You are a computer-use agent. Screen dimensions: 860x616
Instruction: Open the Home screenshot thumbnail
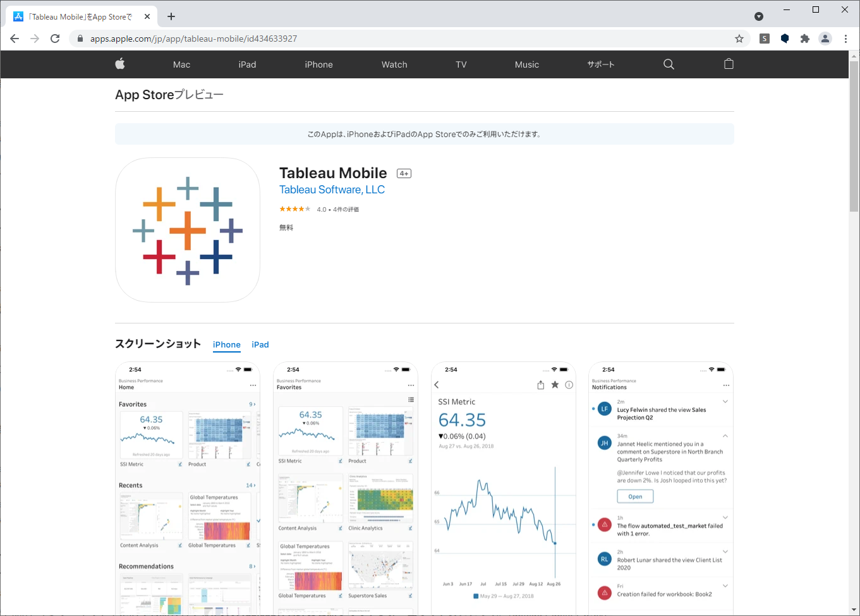coord(188,488)
